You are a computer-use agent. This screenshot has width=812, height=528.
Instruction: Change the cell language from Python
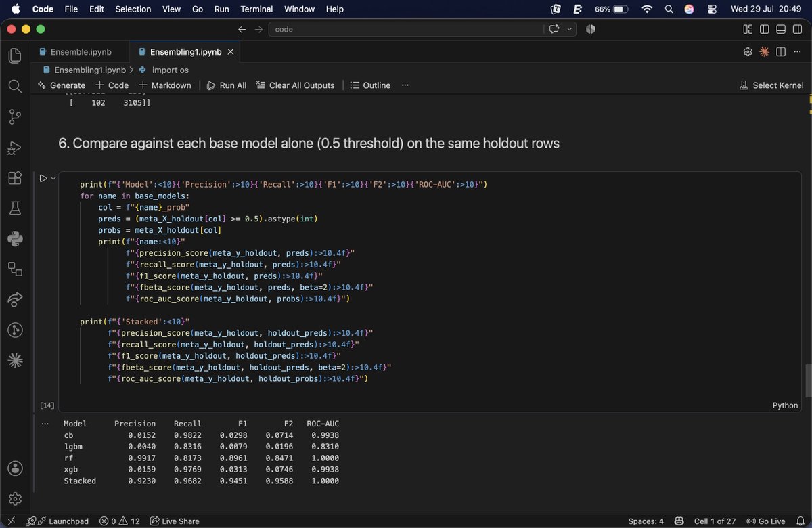[x=785, y=405]
